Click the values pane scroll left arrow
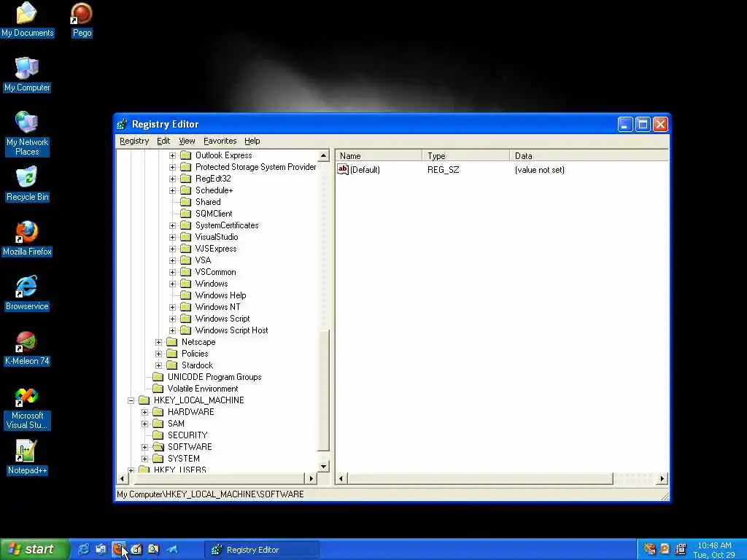The image size is (747, 560). [x=341, y=478]
